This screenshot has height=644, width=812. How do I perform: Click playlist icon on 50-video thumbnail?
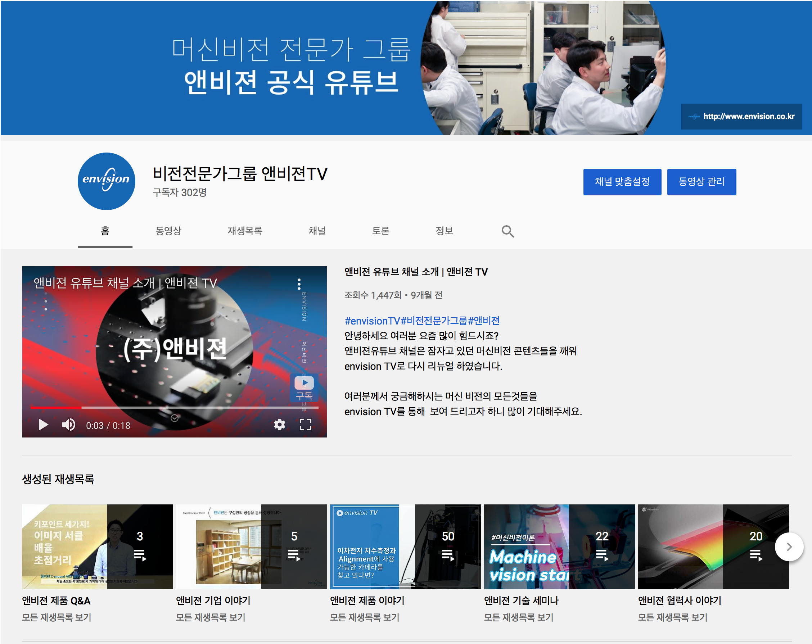tap(448, 555)
